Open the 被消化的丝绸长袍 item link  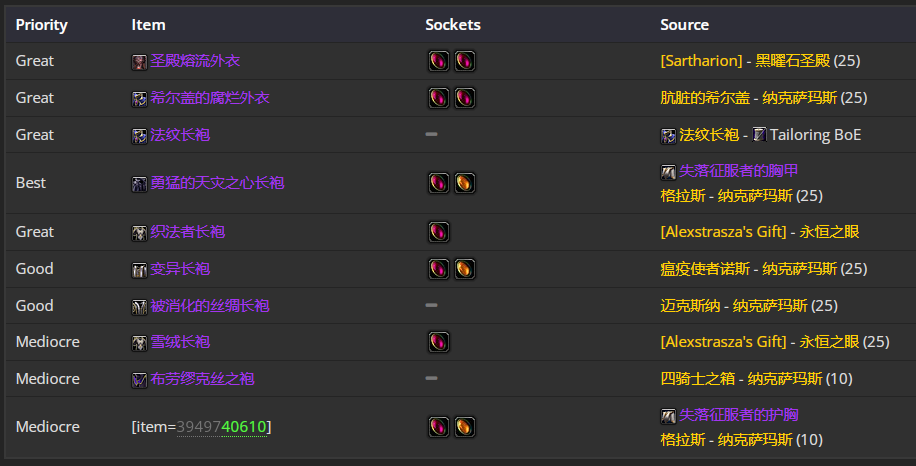tap(210, 305)
